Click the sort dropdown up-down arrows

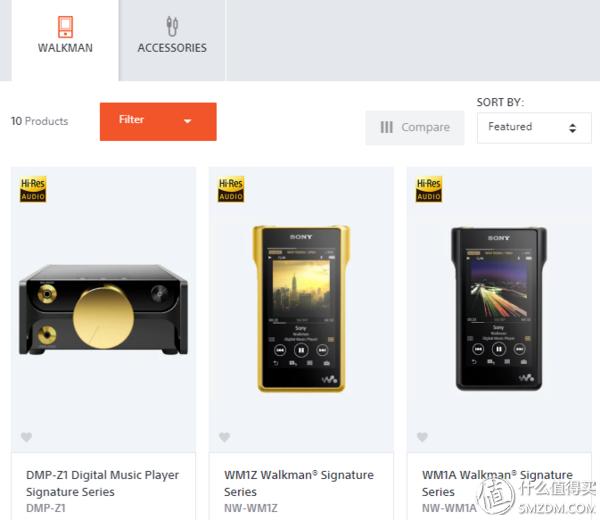pyautogui.click(x=572, y=128)
